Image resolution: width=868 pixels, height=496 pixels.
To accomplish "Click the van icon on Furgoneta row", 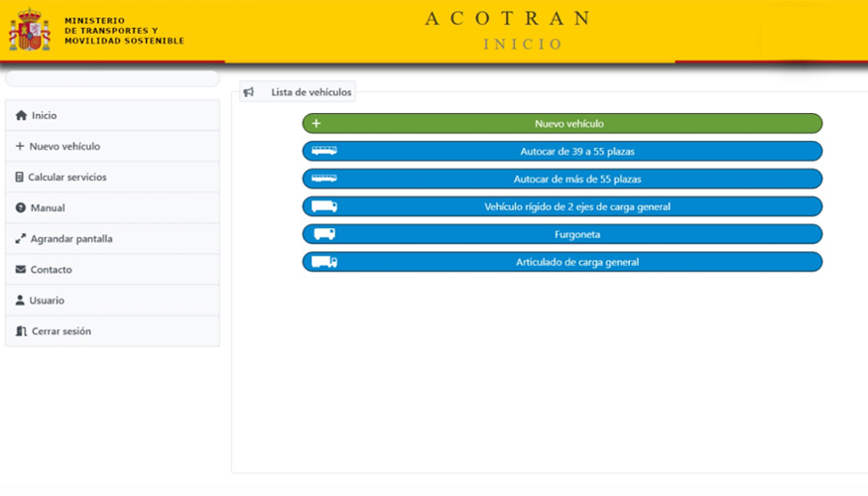I will click(324, 234).
